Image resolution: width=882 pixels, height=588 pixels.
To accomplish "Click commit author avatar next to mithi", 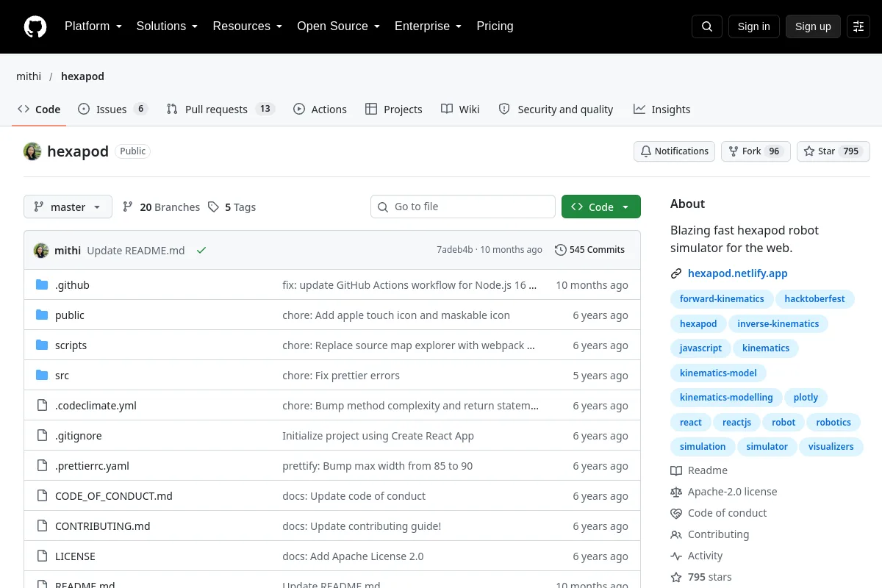I will (x=41, y=251).
